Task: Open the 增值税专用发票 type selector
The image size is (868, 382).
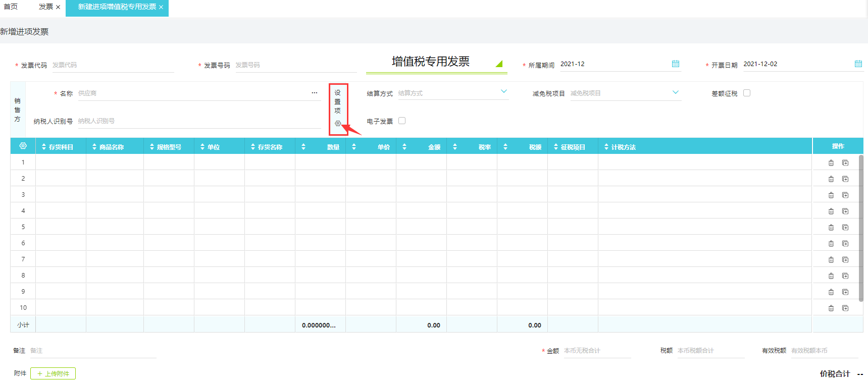Action: pos(499,64)
